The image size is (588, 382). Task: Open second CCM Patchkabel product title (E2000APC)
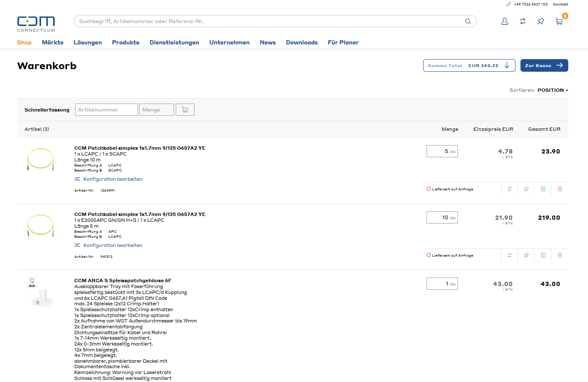point(140,214)
